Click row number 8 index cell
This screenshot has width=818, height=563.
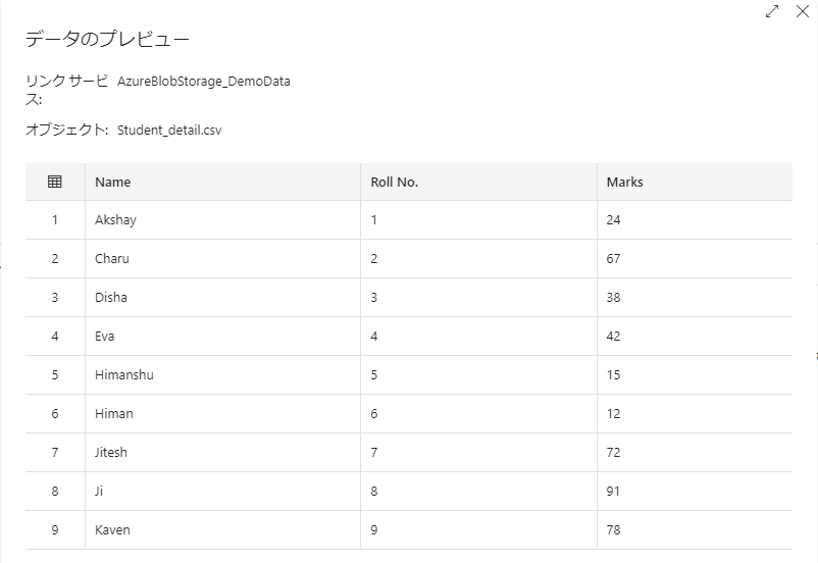[x=55, y=492]
